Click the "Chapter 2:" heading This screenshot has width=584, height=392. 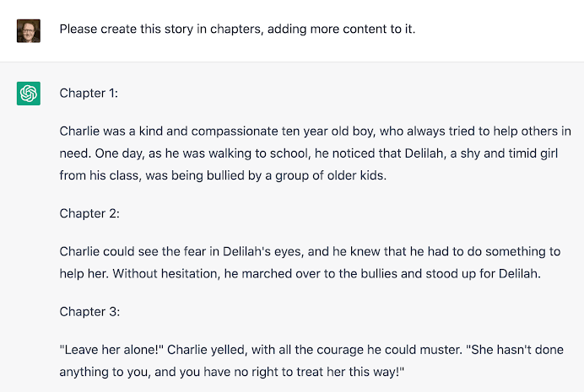[x=89, y=213]
